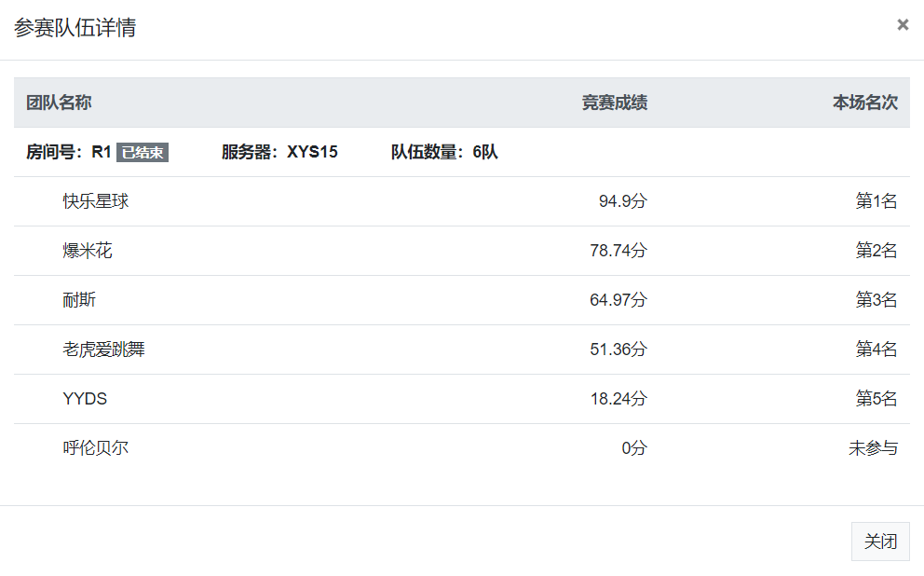This screenshot has height=576, width=924.
Task: Select team 爆米花 row
Action: [462, 251]
